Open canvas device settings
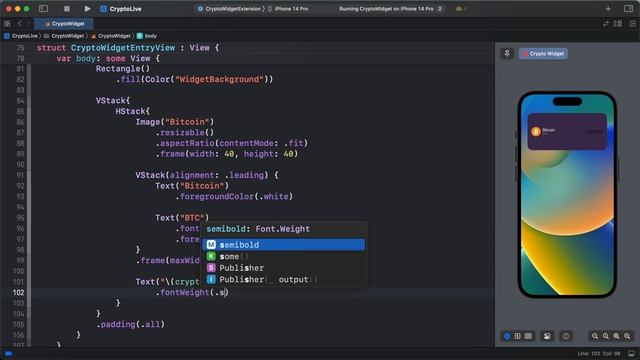Viewport: 640px width, 360px height. pyautogui.click(x=547, y=336)
